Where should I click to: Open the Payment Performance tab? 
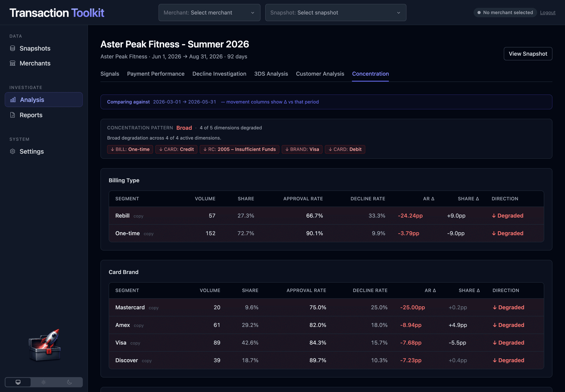click(x=156, y=74)
